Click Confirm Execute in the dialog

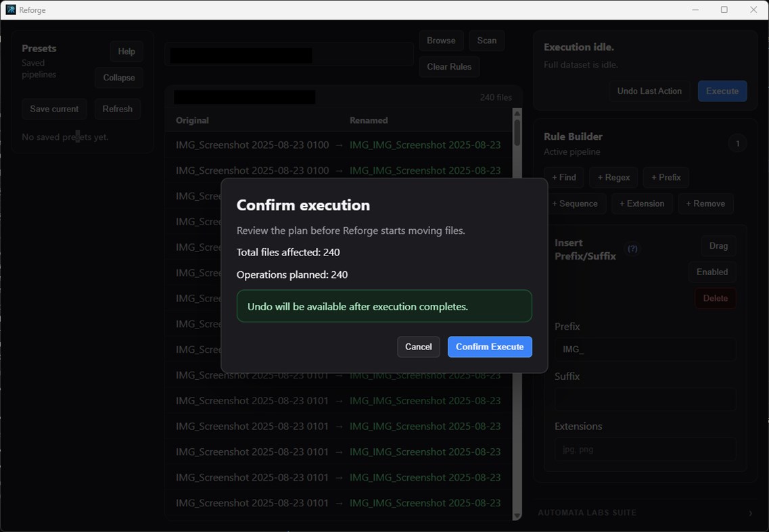(x=490, y=347)
